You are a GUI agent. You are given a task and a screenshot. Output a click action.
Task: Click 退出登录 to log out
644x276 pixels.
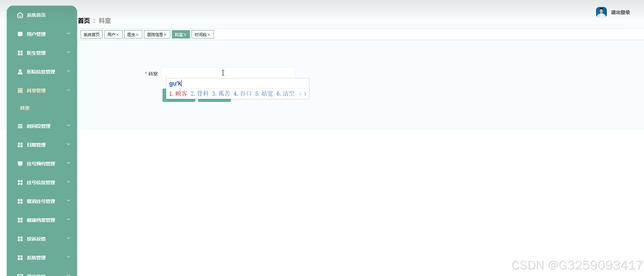620,12
